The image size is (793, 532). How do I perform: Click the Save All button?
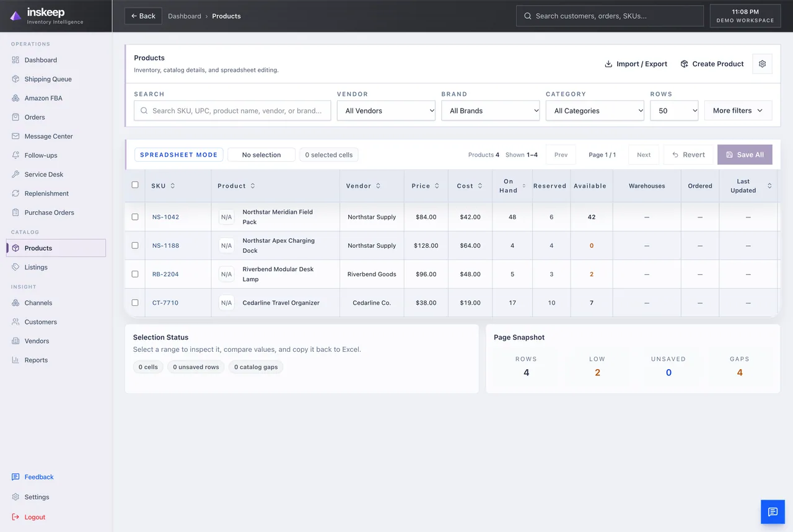[x=745, y=155]
